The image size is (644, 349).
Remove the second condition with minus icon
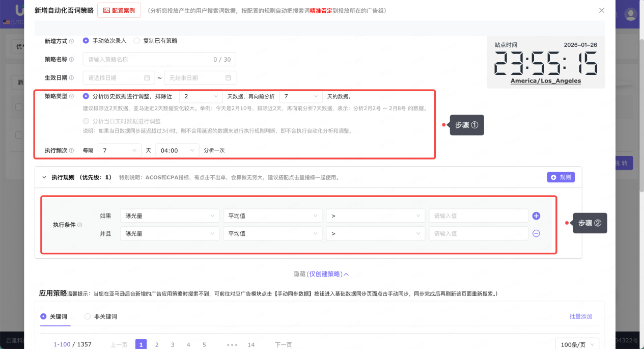536,233
